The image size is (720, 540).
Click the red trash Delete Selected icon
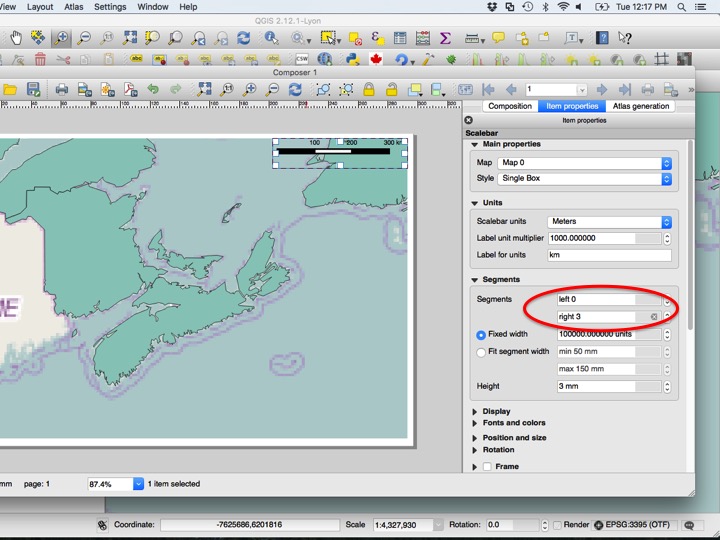tap(40, 59)
